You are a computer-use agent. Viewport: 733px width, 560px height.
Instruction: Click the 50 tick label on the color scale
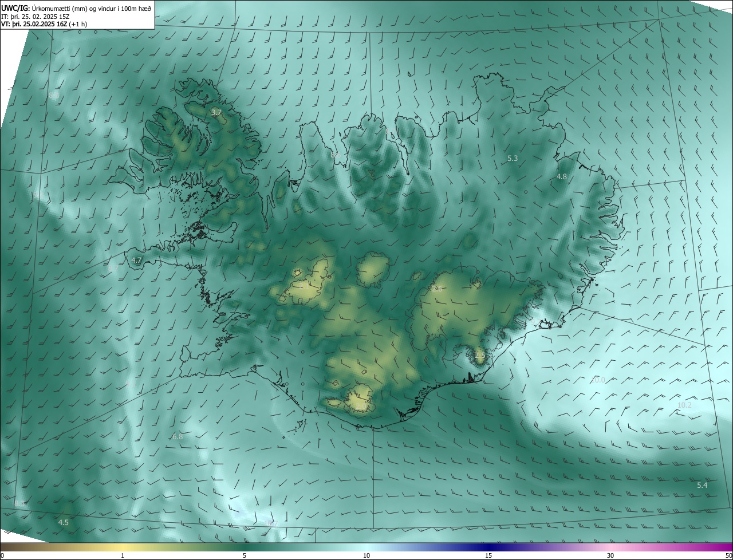pos(728,555)
